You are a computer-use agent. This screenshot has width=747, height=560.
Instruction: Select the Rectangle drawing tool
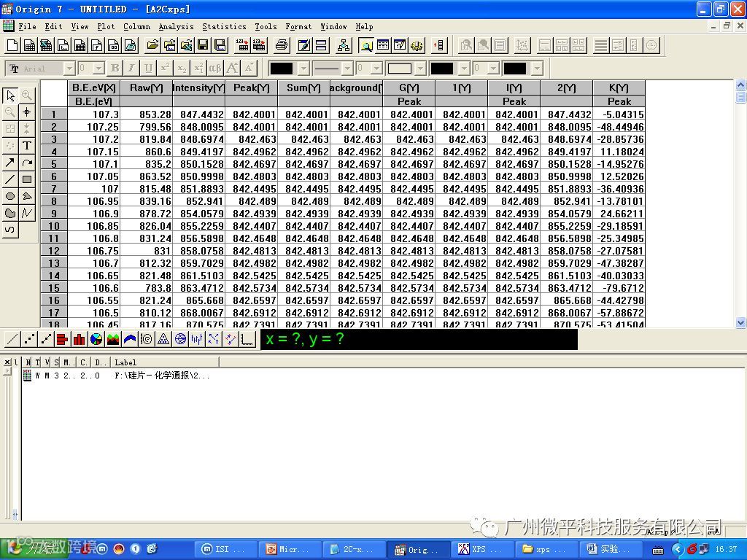pyautogui.click(x=27, y=179)
